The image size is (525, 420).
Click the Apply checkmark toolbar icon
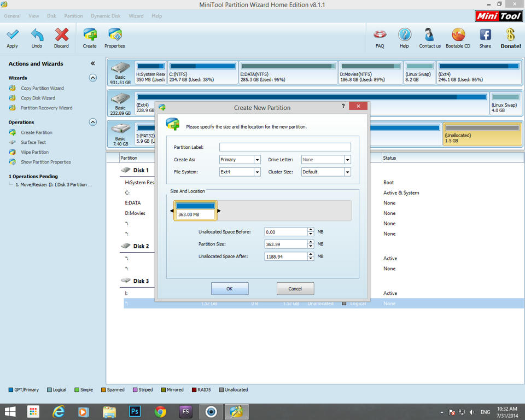point(12,36)
